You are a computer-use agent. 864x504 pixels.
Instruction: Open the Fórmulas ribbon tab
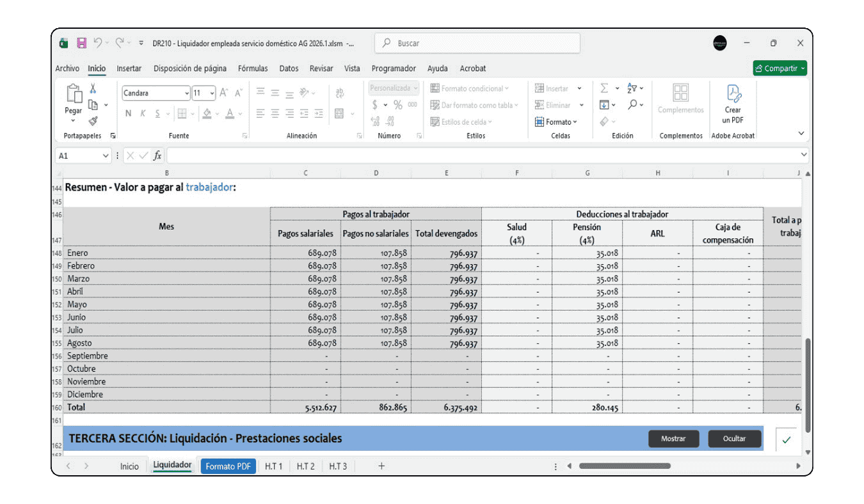pos(253,68)
